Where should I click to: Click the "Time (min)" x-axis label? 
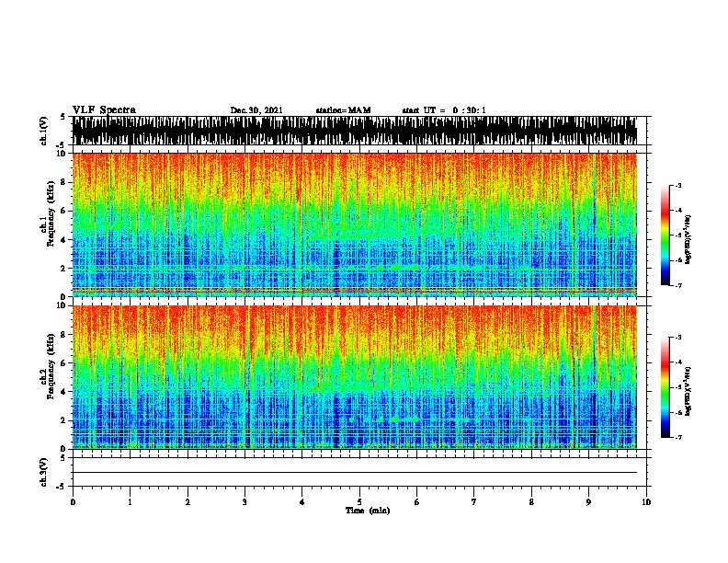[368, 511]
